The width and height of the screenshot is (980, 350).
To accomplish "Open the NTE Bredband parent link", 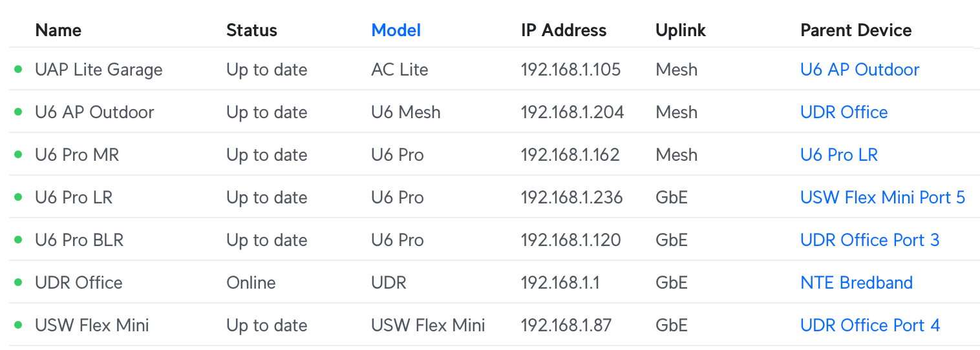I will (857, 283).
